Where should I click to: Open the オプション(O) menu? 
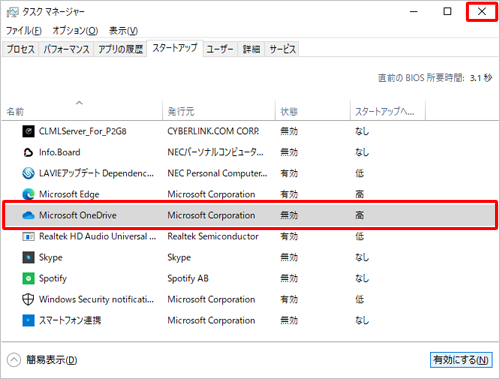coord(75,31)
